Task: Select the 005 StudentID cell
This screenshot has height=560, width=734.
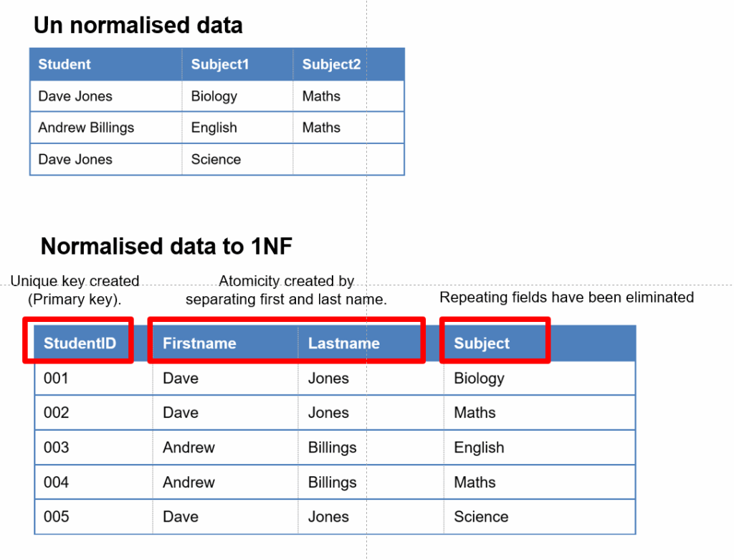Action: pyautogui.click(x=57, y=516)
